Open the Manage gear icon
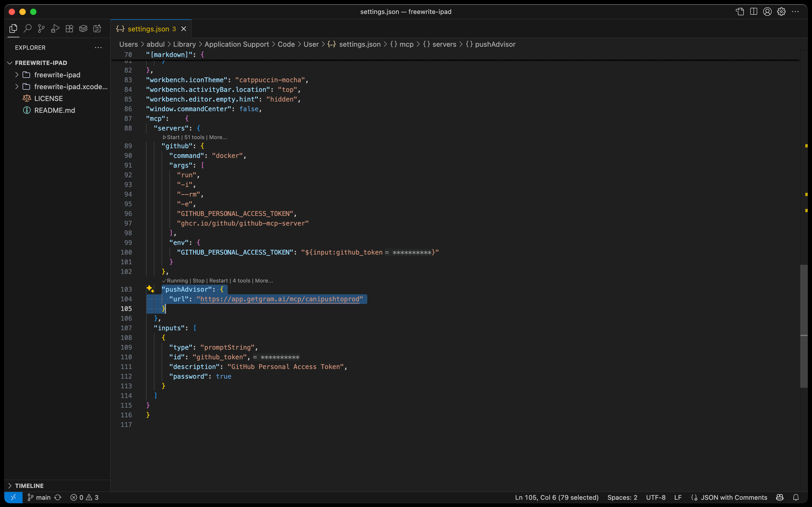Screen dimensions: 812x507 tap(781, 12)
